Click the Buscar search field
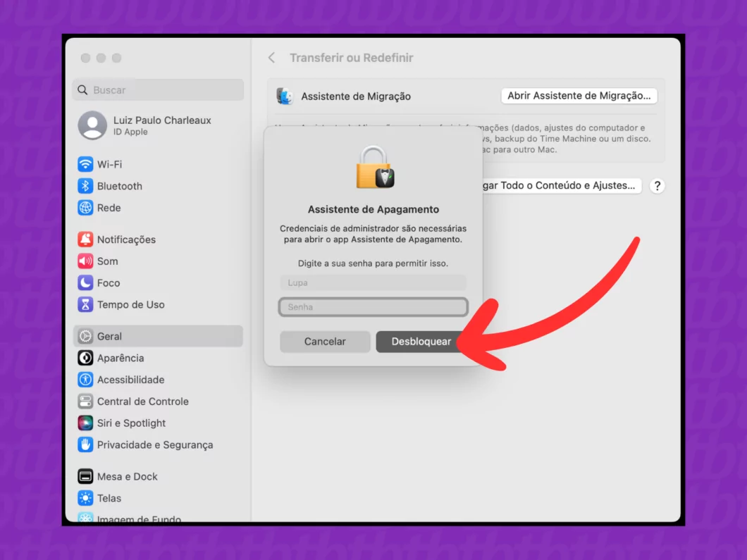Viewport: 747px width, 560px height. click(158, 90)
